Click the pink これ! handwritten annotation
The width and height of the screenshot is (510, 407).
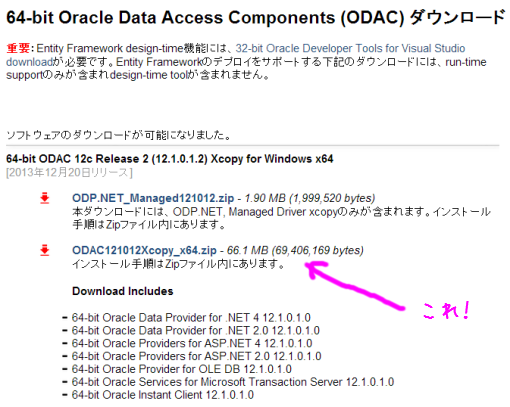[x=446, y=310]
